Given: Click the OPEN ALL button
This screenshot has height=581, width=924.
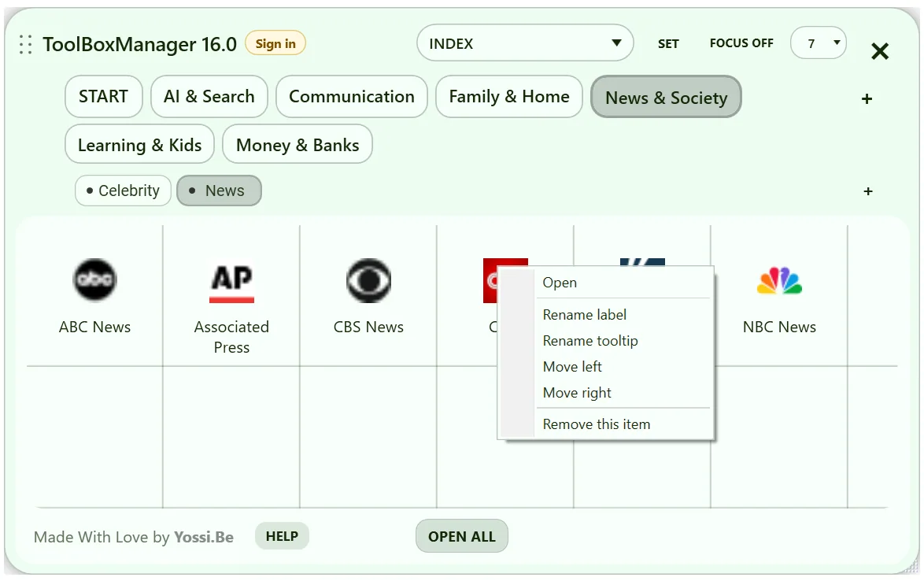Looking at the screenshot, I should tap(462, 536).
